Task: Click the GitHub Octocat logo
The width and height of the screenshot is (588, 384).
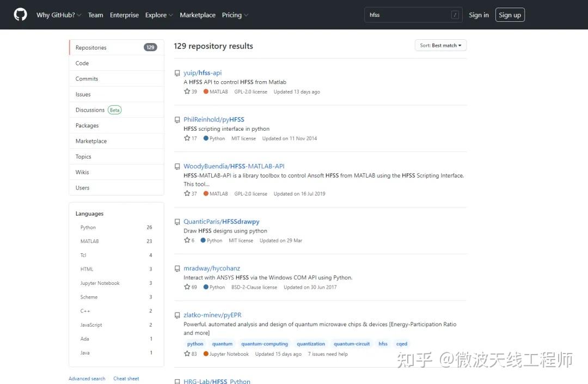Action: pyautogui.click(x=20, y=15)
